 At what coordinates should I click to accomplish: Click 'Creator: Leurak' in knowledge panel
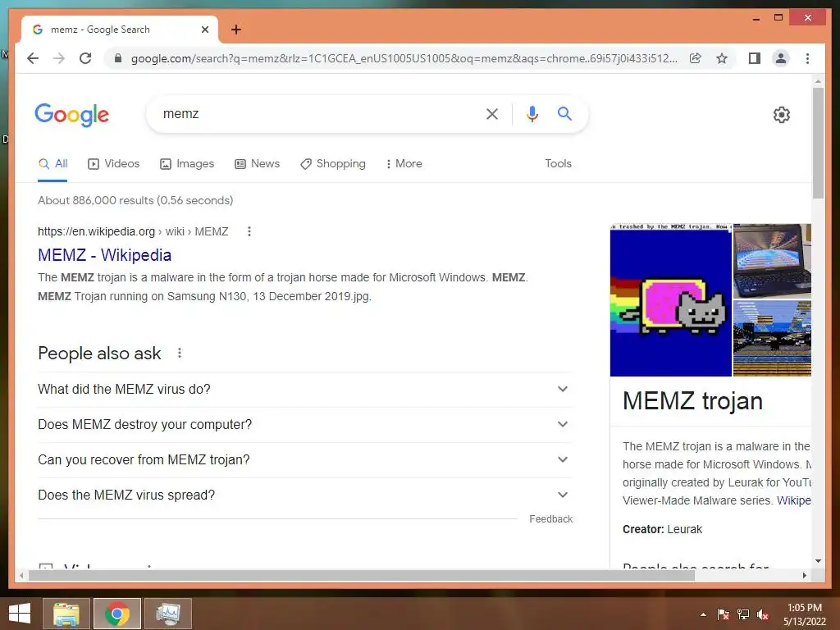point(662,529)
